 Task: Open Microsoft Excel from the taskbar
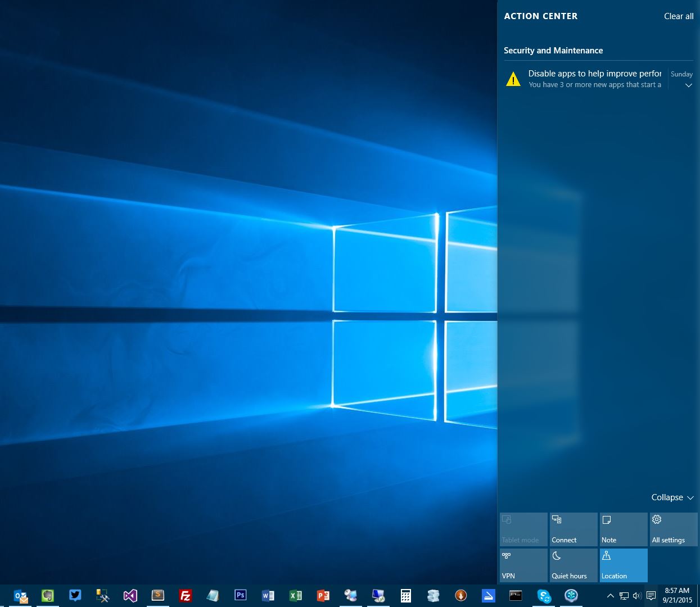point(296,596)
